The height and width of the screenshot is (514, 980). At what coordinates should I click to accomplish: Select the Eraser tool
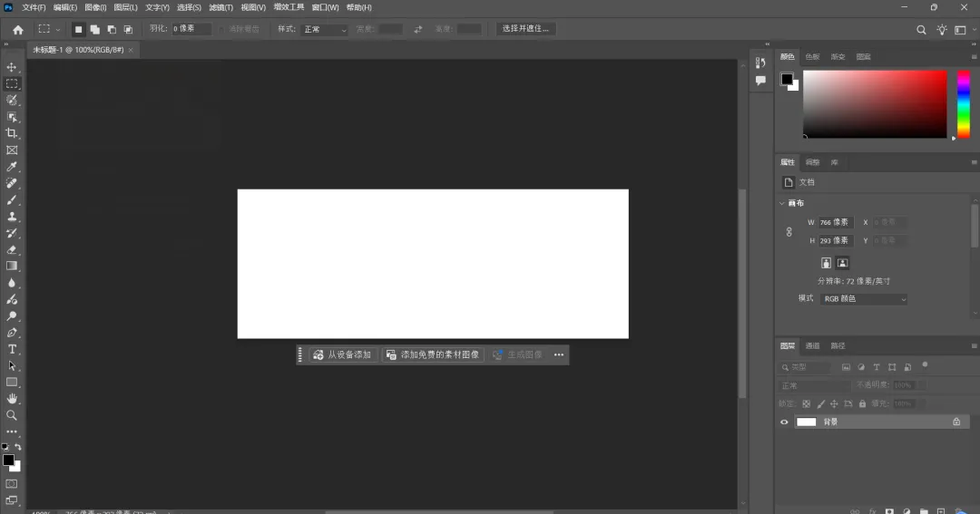(x=12, y=249)
